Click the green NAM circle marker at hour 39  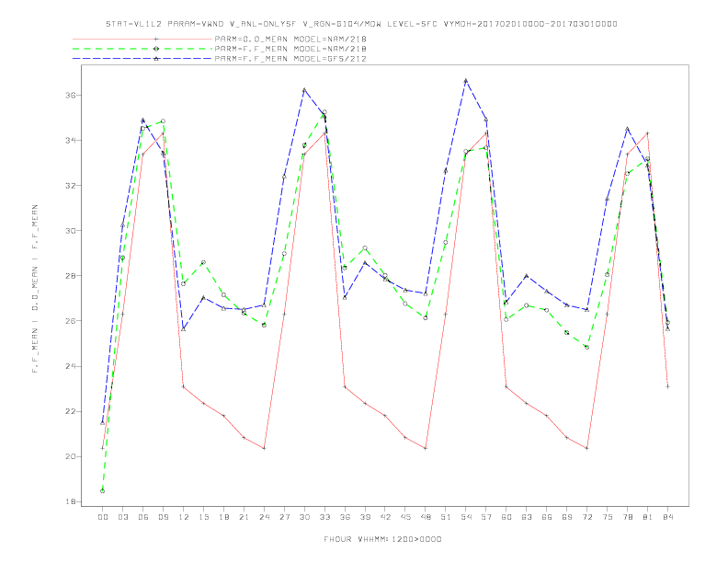[365, 248]
